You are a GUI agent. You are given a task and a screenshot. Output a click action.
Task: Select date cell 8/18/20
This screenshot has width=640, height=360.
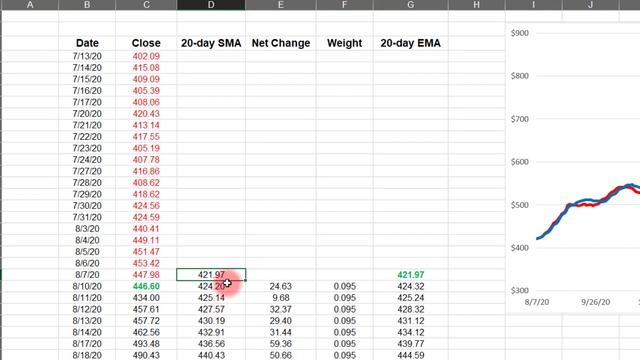pyautogui.click(x=87, y=355)
